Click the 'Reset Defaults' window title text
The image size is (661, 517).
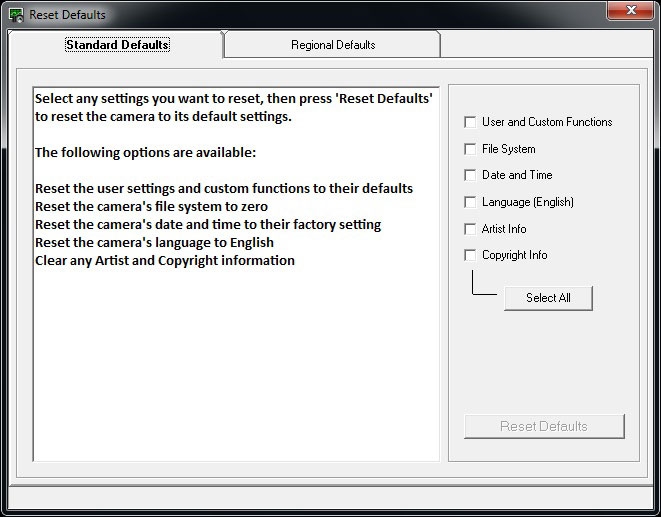pyautogui.click(x=67, y=15)
